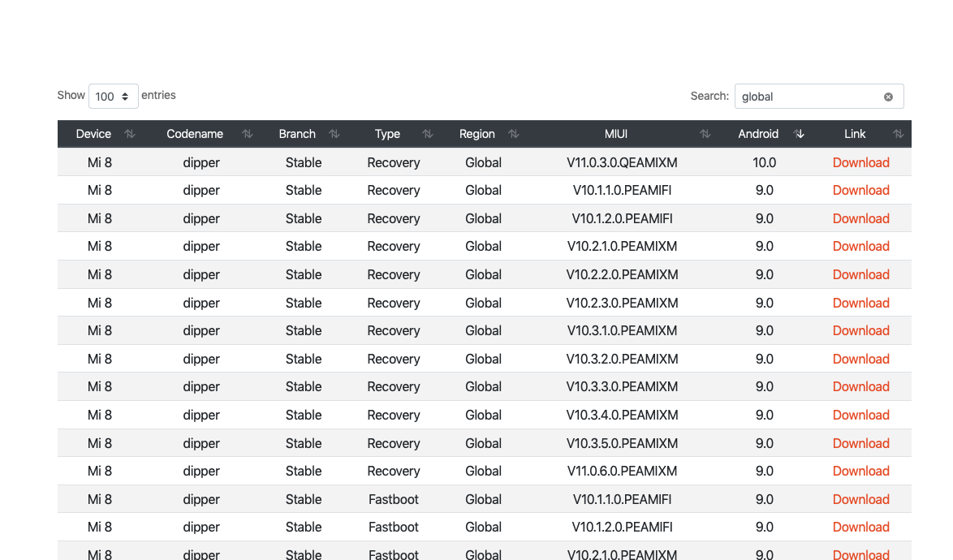Click dipper codename in V10.3.1.0.PEAMIXM row

tap(201, 330)
